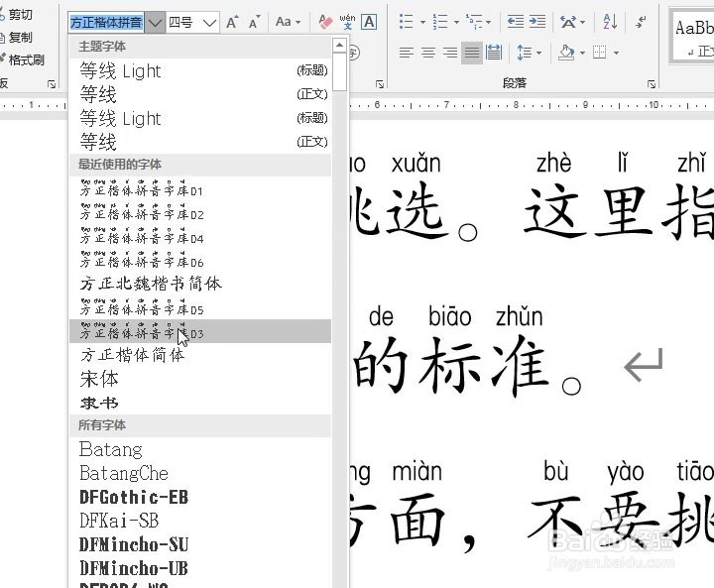714x588 pixels.
Task: Choose font 方正楷体拼音字库D4
Action: coord(200,236)
